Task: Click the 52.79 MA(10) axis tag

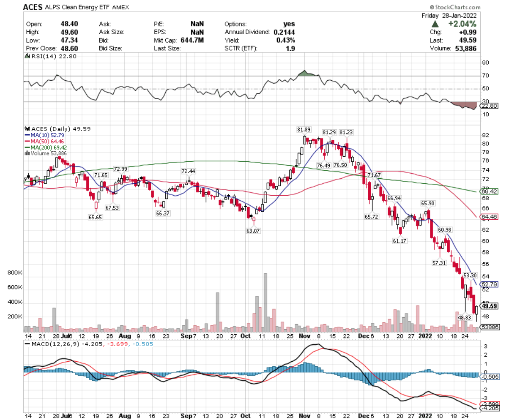Action: tap(489, 284)
